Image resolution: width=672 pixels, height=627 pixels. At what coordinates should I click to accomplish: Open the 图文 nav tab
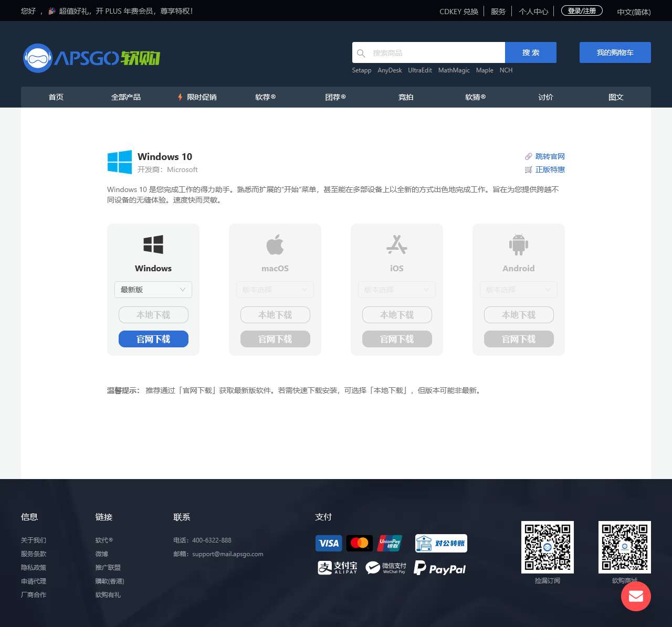616,97
